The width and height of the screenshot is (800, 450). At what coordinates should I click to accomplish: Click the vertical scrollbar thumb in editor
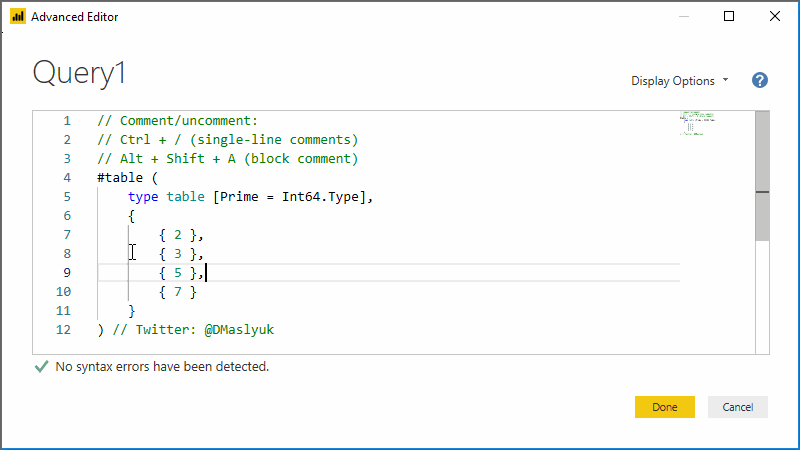762,176
